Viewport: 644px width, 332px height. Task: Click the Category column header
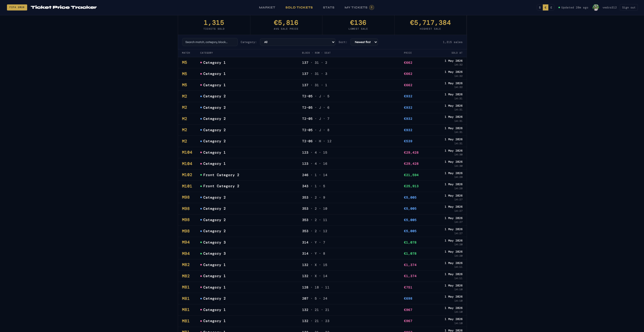(206, 53)
